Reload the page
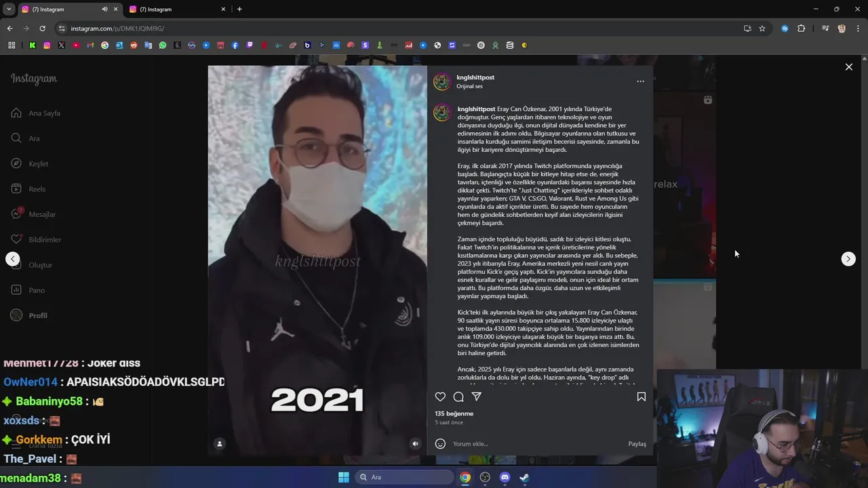868x488 pixels. point(42,28)
